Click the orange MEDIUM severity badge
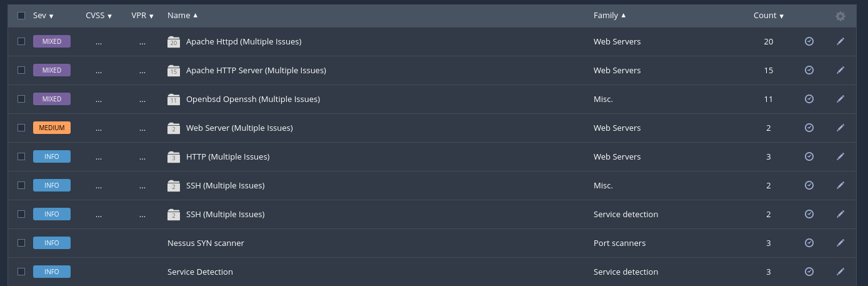 pyautogui.click(x=52, y=128)
